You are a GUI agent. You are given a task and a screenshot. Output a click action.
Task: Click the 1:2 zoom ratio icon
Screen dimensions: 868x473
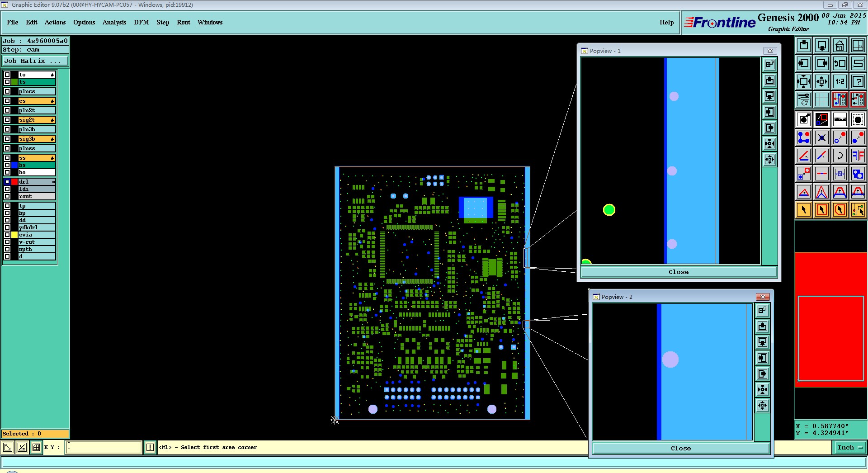[x=840, y=81]
